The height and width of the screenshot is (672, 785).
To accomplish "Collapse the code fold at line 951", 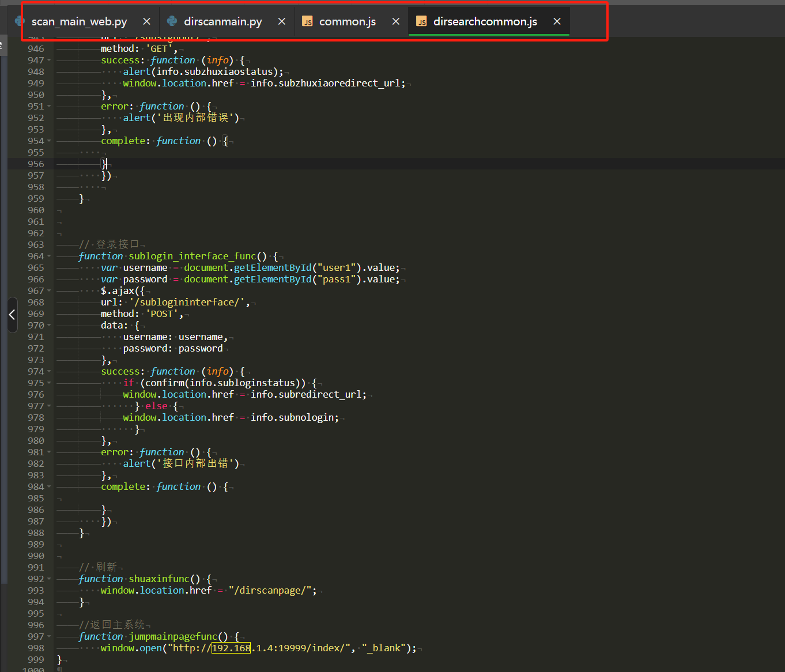I will tap(49, 106).
